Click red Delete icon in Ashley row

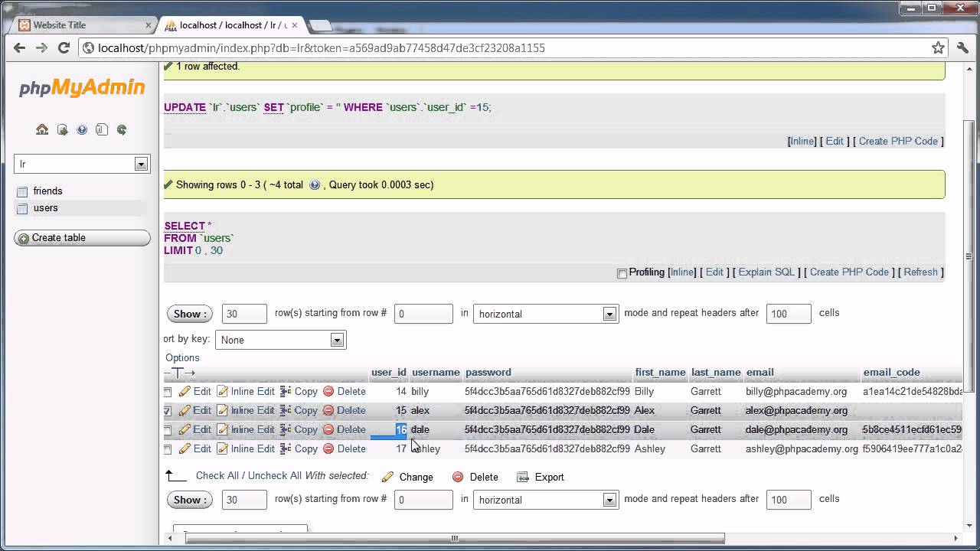pyautogui.click(x=328, y=448)
